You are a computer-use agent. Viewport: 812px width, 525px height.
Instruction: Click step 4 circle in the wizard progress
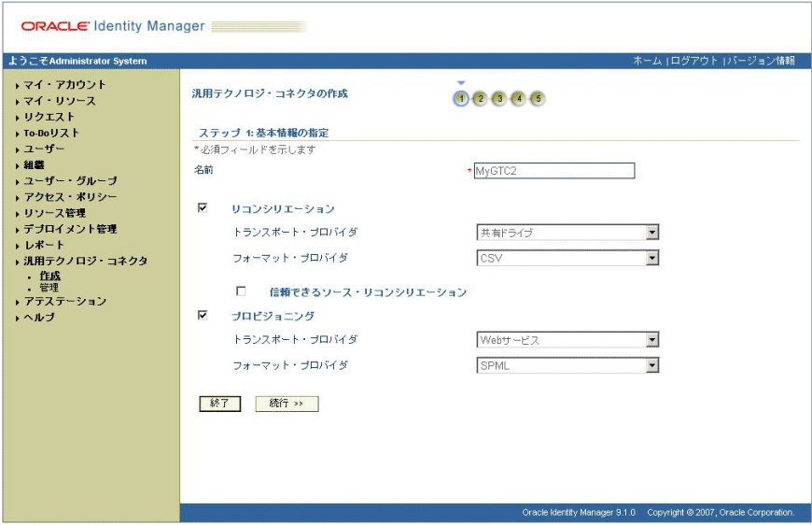518,98
